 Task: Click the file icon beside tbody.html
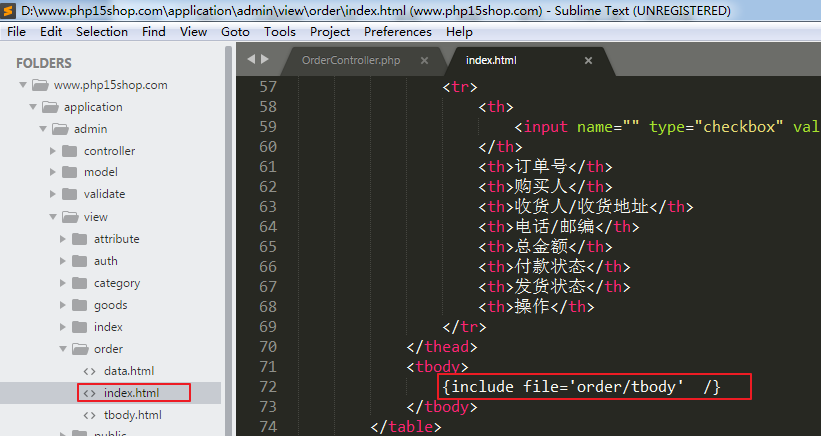coord(89,415)
